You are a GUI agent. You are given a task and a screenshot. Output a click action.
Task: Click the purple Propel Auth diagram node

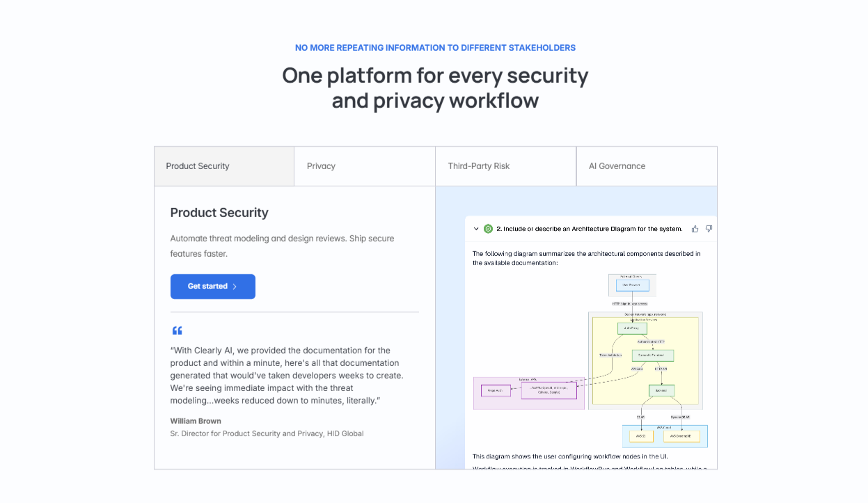[495, 391]
